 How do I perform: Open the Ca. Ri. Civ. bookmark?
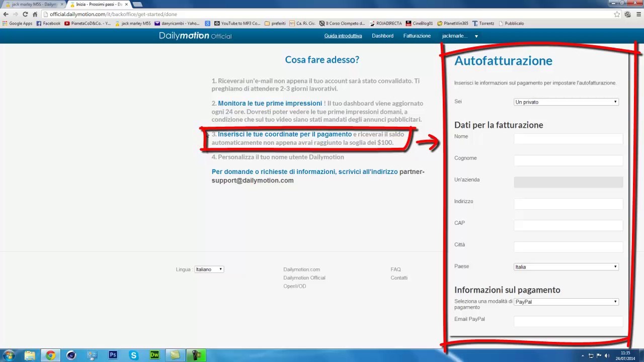tap(302, 23)
